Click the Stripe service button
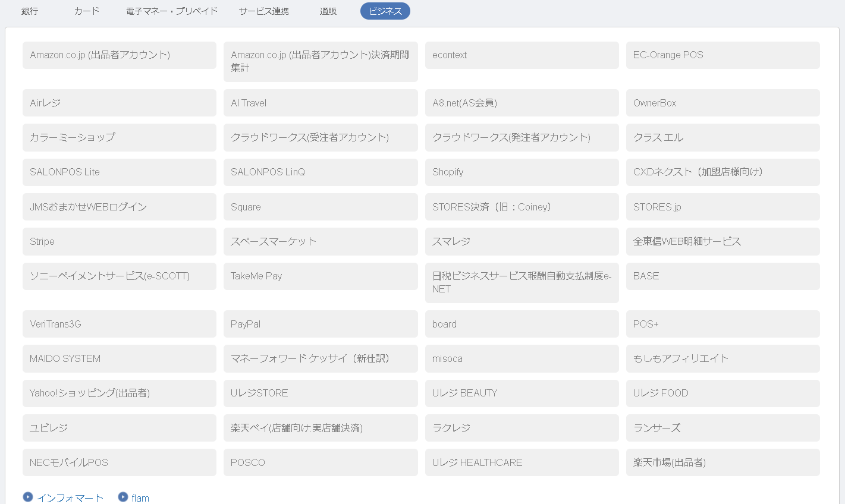 tap(119, 242)
